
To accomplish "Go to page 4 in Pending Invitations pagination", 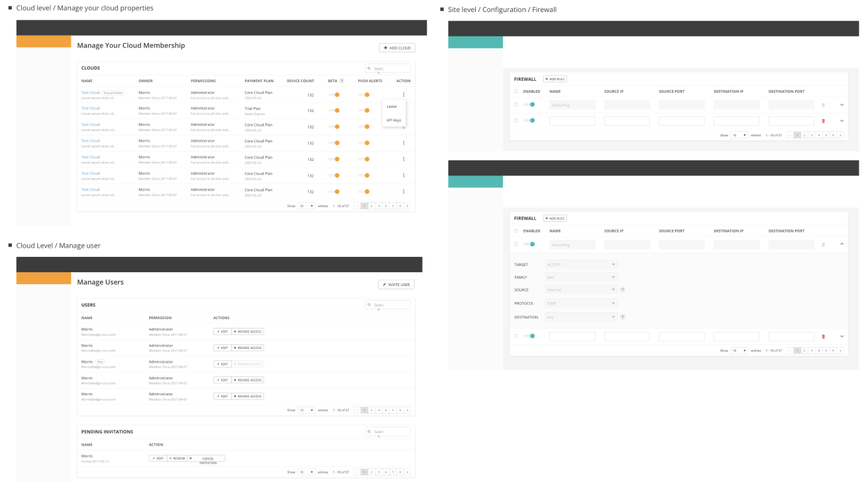I will [386, 472].
